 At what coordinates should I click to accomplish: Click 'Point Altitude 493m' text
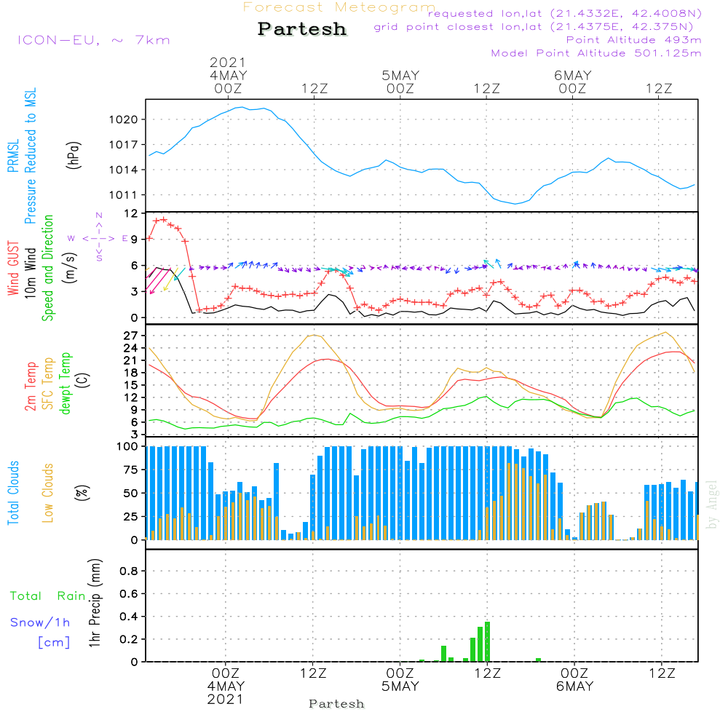tap(634, 40)
